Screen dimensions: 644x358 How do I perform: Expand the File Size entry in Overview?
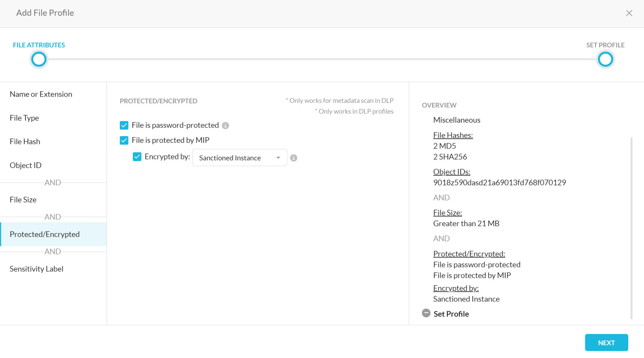point(447,212)
